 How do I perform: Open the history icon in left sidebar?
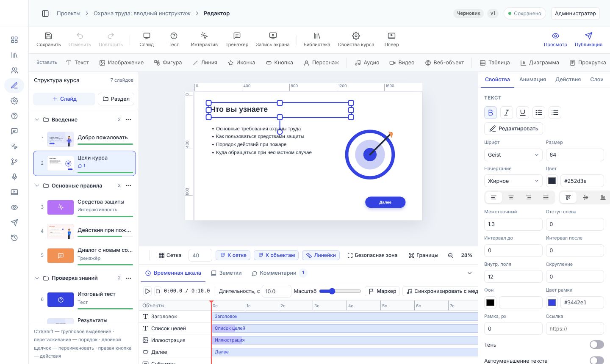(14, 238)
